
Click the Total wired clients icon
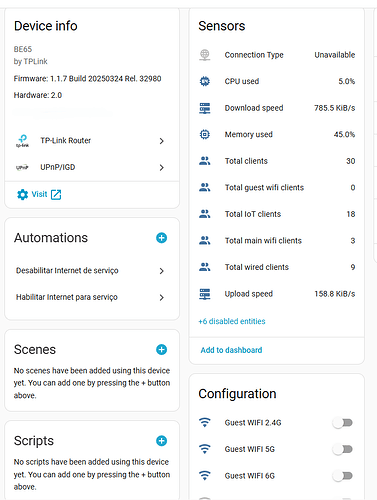click(205, 267)
